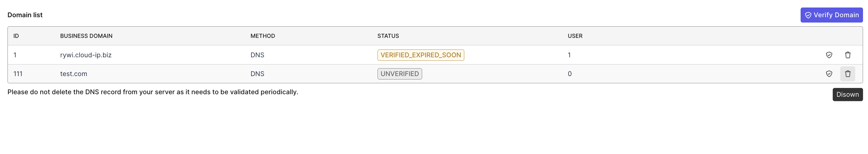Click the Disown tooltip label
Screen dimensions: 868x154
[x=847, y=95]
